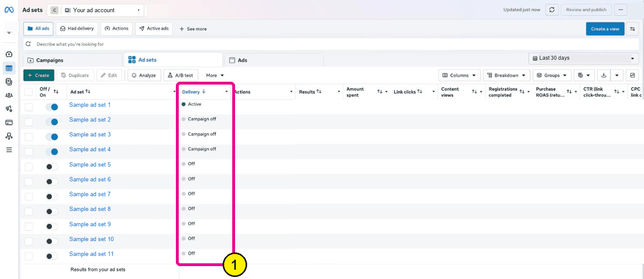
Task: Click the export download icon
Action: (x=604, y=75)
